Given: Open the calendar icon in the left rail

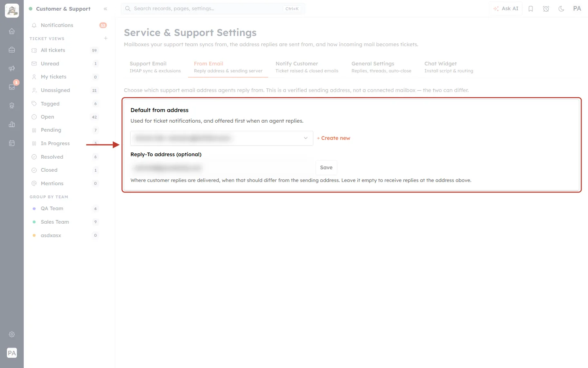Looking at the screenshot, I should coord(12,143).
